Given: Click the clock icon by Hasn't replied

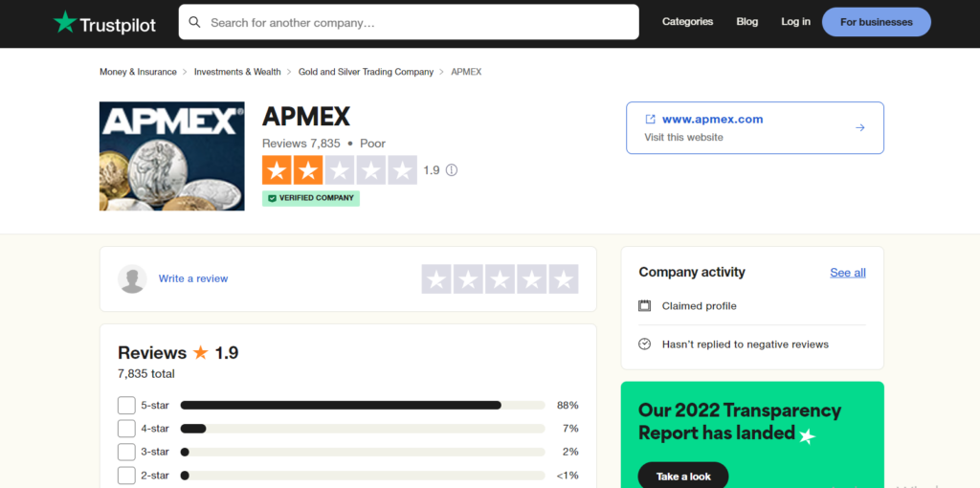Looking at the screenshot, I should (x=644, y=344).
